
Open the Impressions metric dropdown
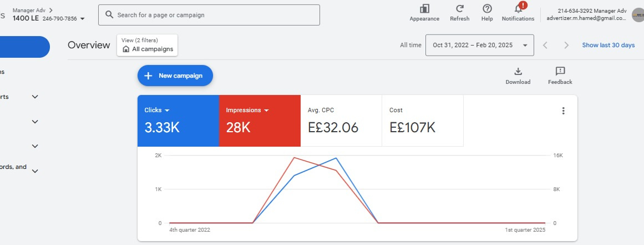point(266,110)
